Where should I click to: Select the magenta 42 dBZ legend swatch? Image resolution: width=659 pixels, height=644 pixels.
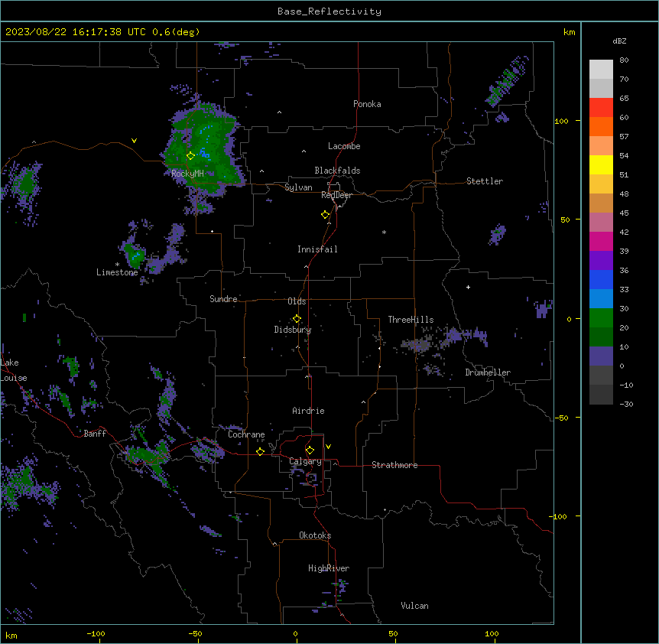point(601,241)
